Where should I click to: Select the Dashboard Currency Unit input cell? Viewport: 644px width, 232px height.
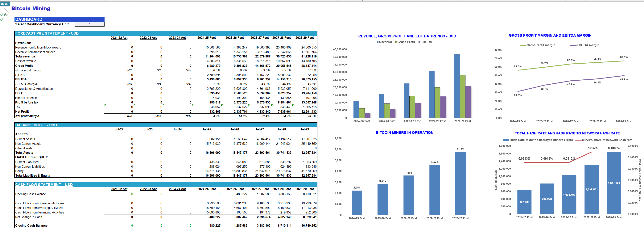[x=89, y=24]
